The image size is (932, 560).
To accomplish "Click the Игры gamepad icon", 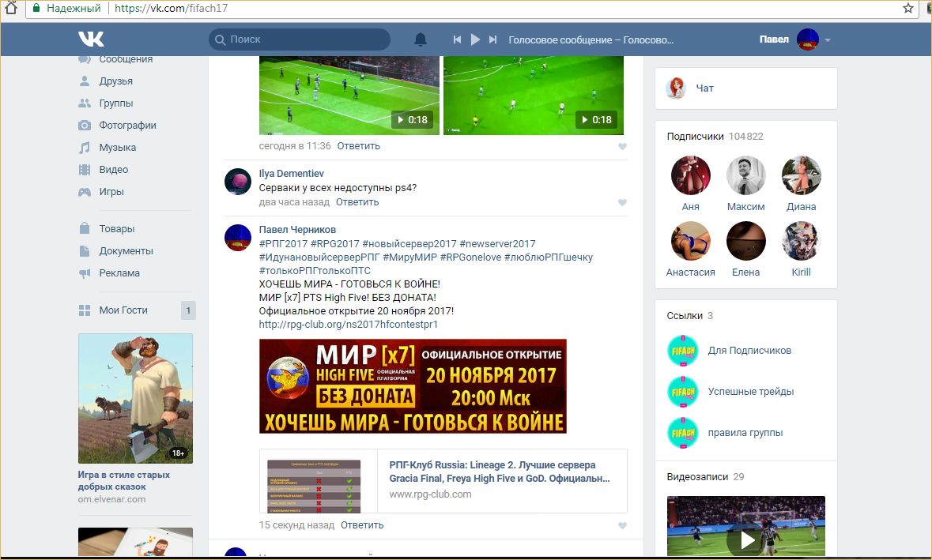I will [x=85, y=192].
